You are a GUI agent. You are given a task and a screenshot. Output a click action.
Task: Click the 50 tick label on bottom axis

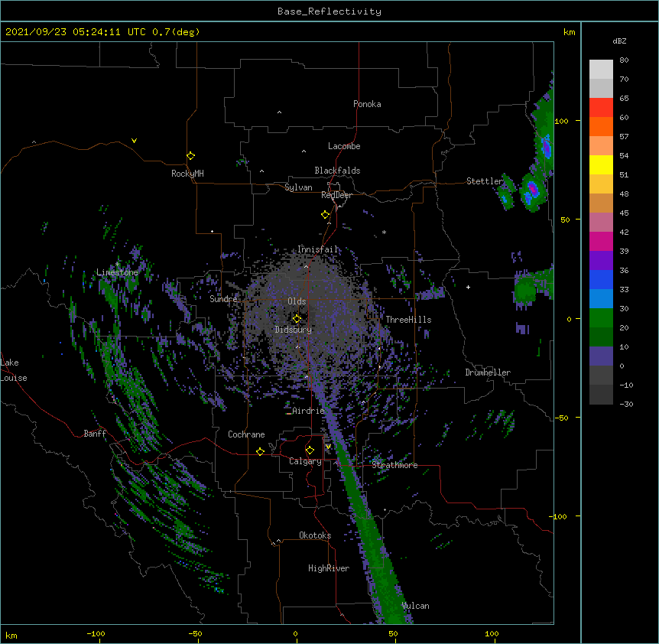(x=394, y=633)
